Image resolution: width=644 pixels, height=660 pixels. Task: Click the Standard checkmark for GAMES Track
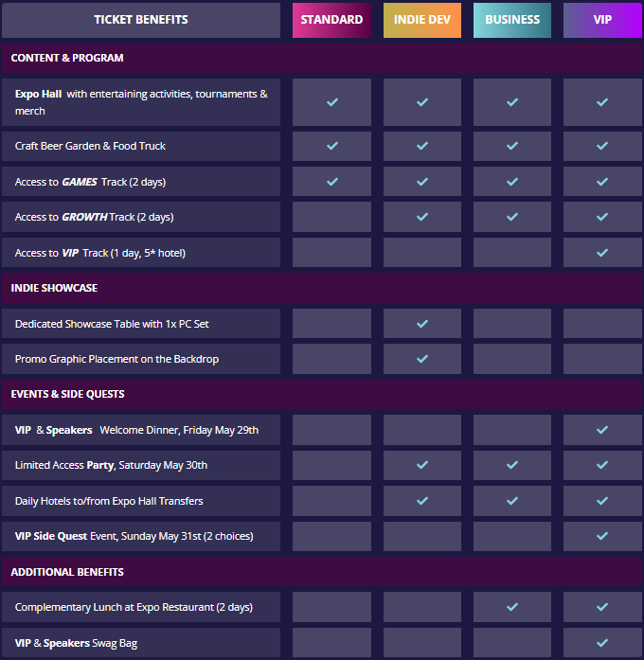click(331, 181)
